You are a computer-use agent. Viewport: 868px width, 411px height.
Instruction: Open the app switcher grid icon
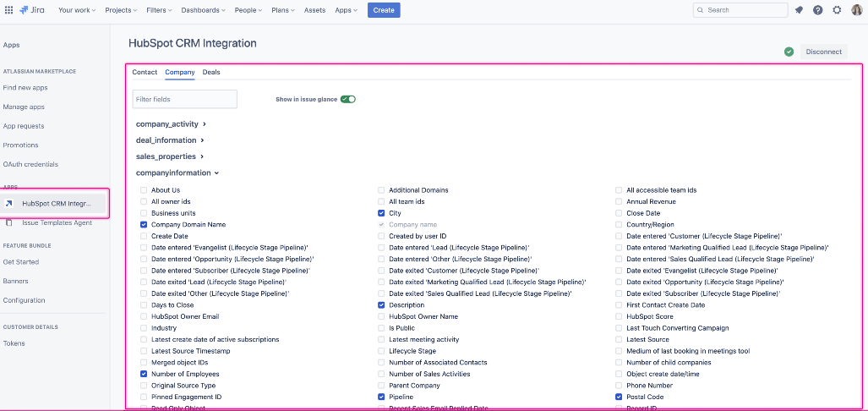point(8,10)
